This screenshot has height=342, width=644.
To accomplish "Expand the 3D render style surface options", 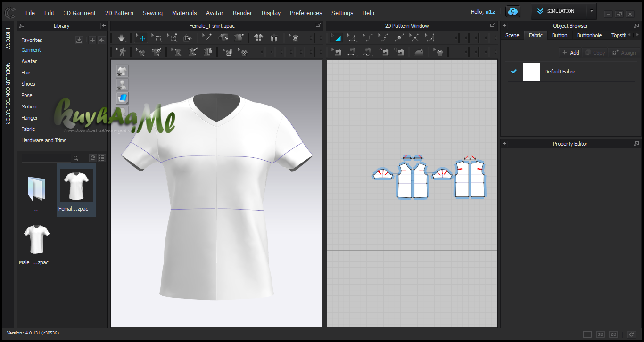I will tap(123, 98).
